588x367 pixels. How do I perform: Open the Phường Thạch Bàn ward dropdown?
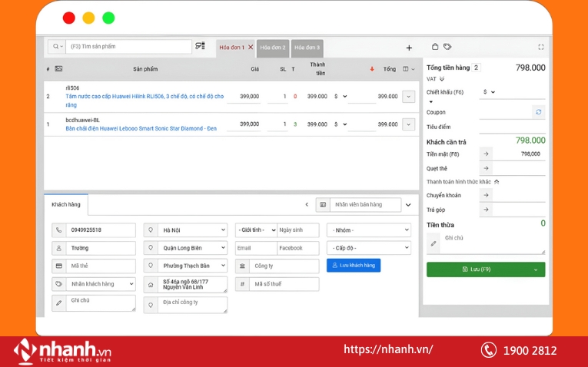tap(192, 266)
